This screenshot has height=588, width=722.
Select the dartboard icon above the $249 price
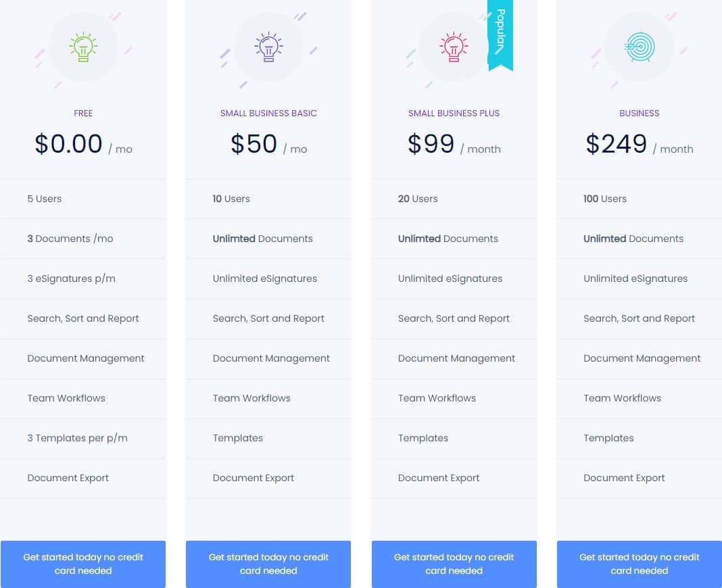coord(639,47)
